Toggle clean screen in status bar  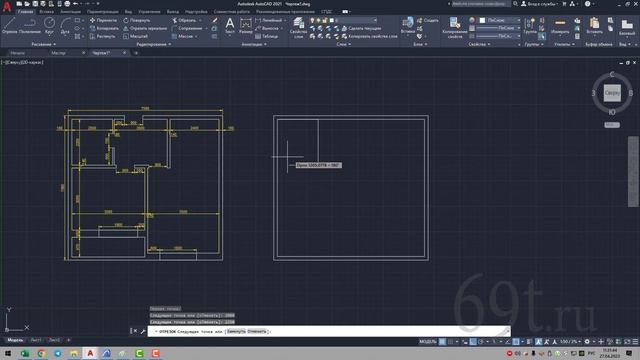[627, 342]
